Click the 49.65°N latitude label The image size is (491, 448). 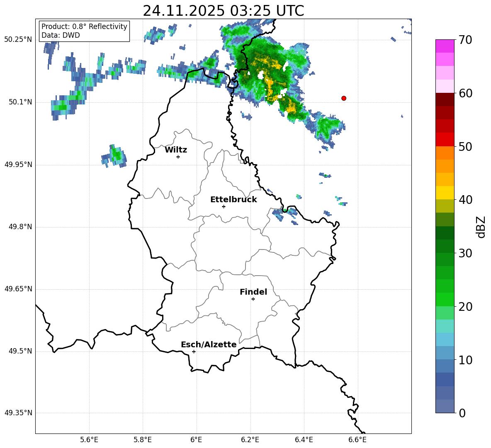pos(18,289)
